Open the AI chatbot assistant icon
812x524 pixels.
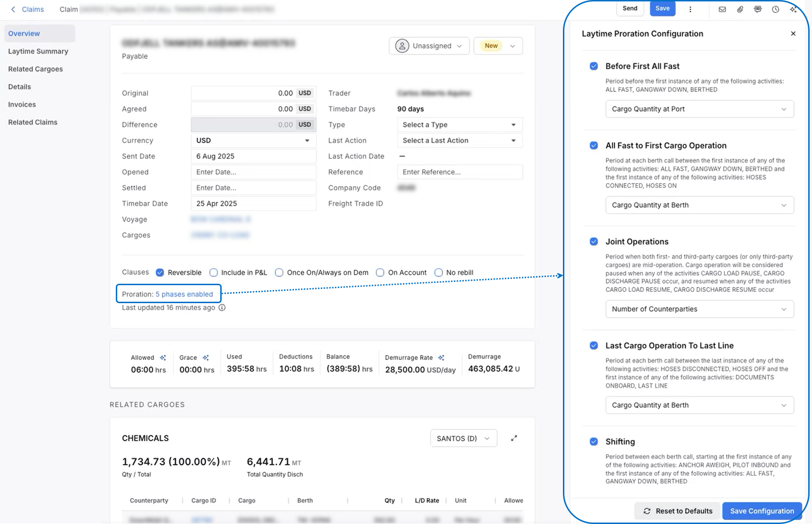[x=758, y=9]
